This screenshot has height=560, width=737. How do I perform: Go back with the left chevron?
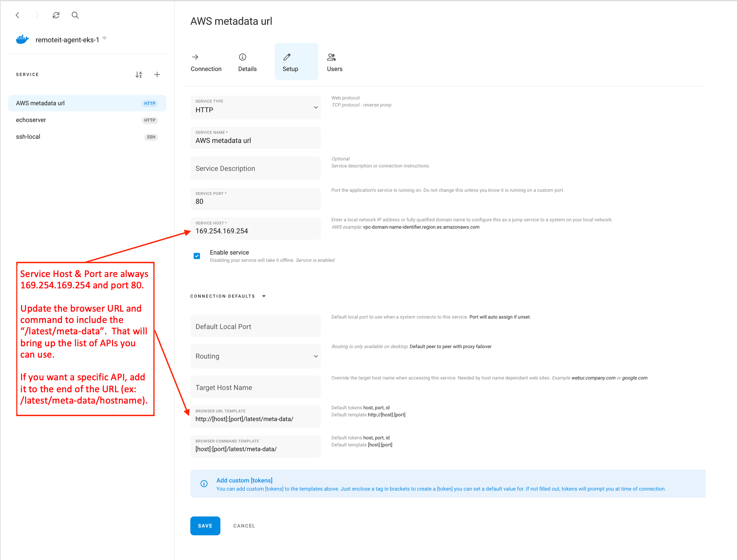pos(18,15)
